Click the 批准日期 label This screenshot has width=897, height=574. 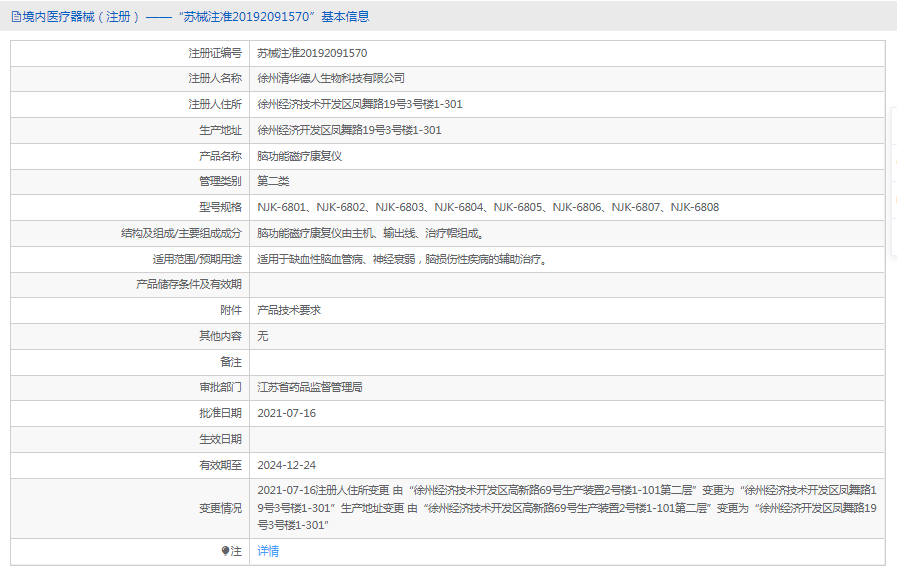pos(220,413)
